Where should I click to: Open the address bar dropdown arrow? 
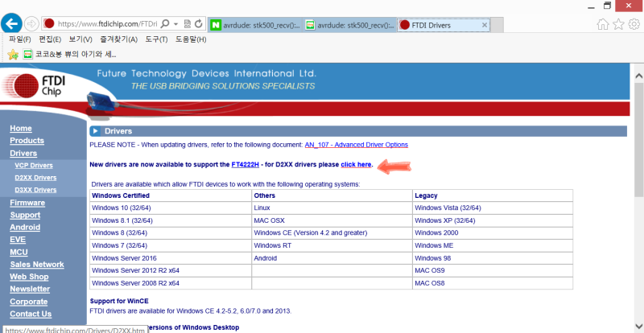click(x=175, y=24)
